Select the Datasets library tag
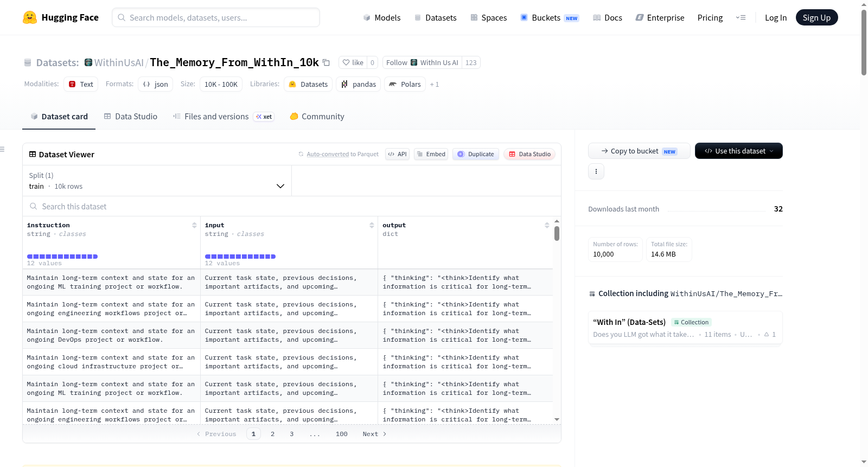This screenshot has height=467, width=868. point(308,84)
